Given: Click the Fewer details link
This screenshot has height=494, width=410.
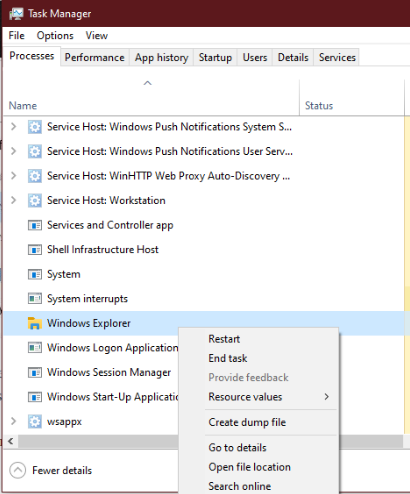Looking at the screenshot, I should click(62, 470).
